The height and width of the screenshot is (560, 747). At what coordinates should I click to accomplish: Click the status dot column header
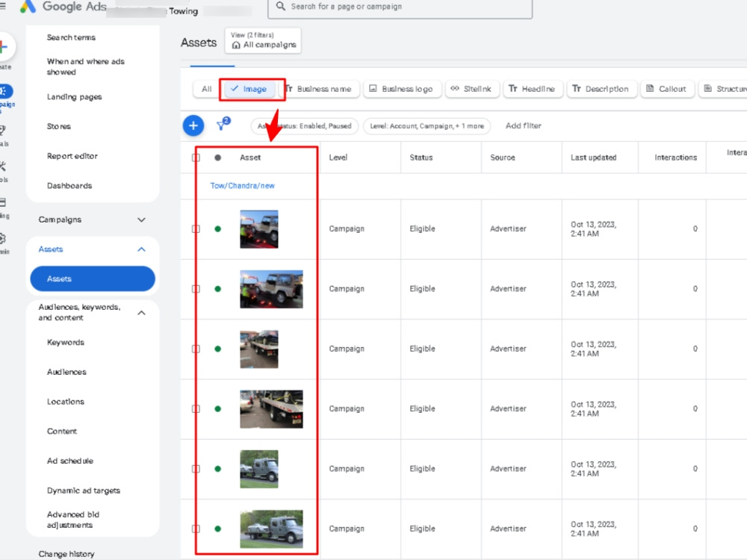pyautogui.click(x=217, y=158)
